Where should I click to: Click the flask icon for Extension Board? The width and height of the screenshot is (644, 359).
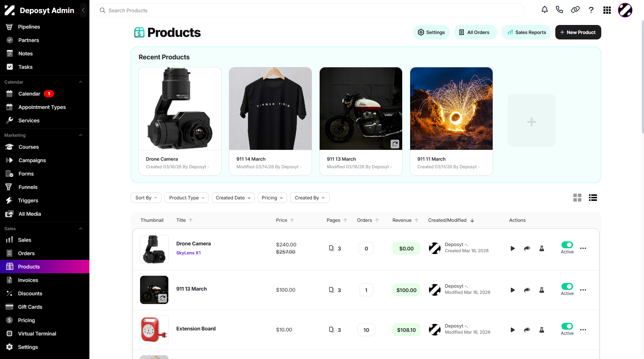coord(542,330)
